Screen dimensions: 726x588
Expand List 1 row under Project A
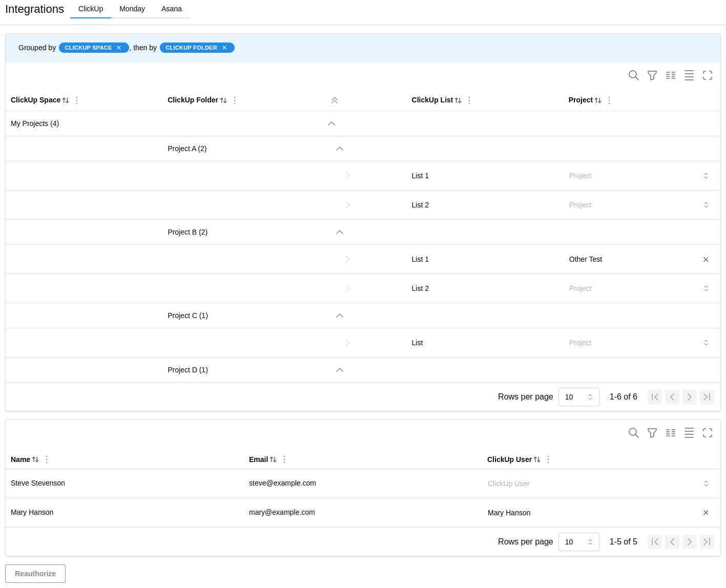[x=348, y=176]
